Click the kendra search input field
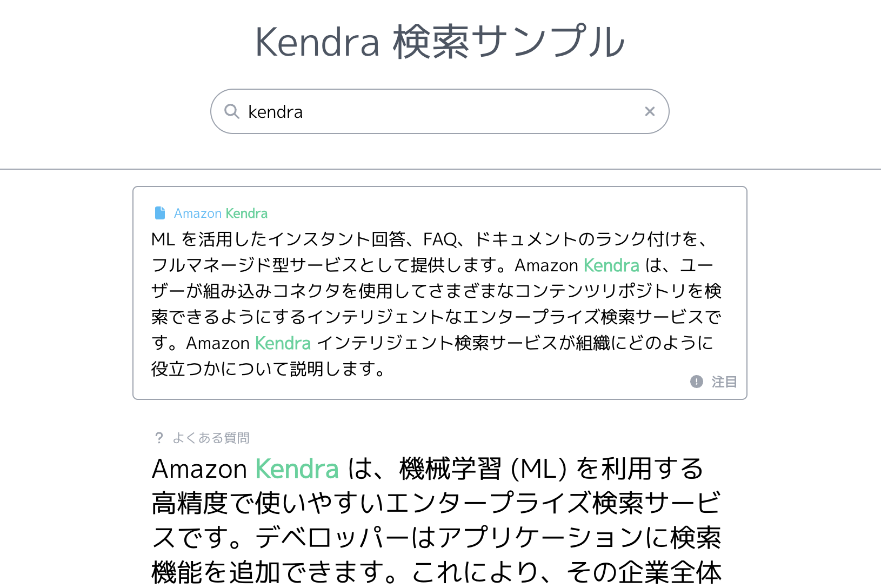Screen dimensions: 881x588 pos(439,111)
